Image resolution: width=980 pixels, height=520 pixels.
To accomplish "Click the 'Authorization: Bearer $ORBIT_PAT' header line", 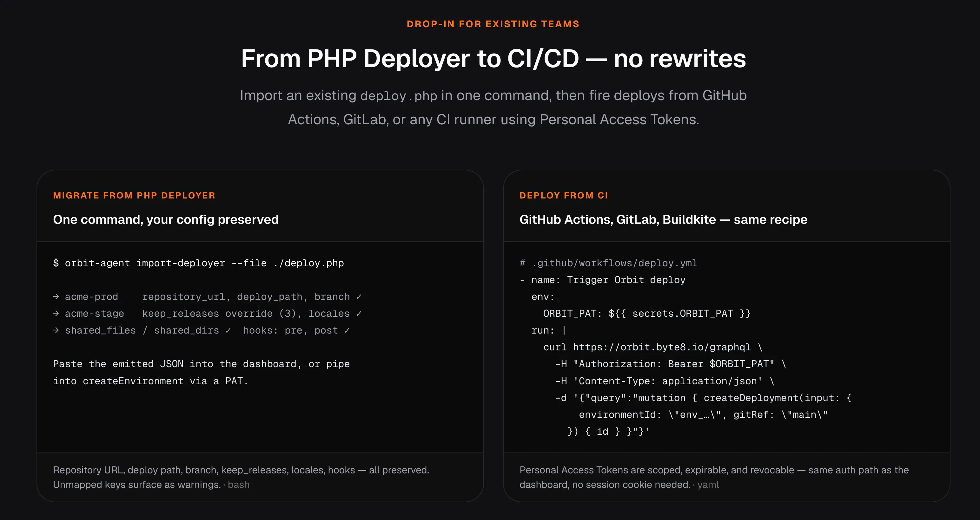I will pyautogui.click(x=671, y=364).
